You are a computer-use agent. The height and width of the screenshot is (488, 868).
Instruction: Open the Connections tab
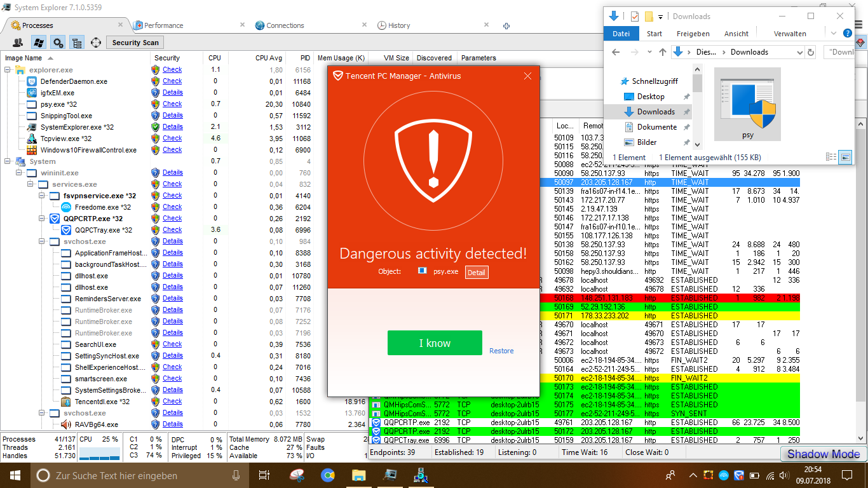285,25
